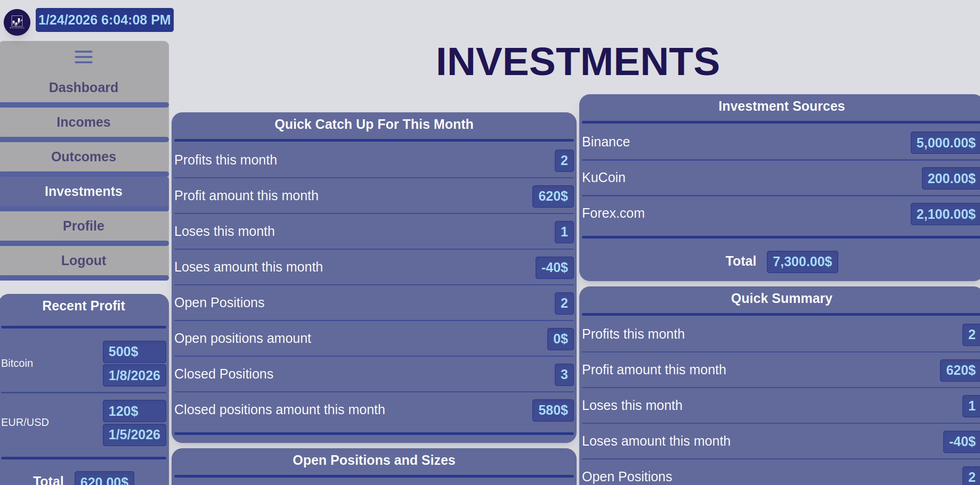Click the Binance 5,000.00$ amount

click(945, 143)
